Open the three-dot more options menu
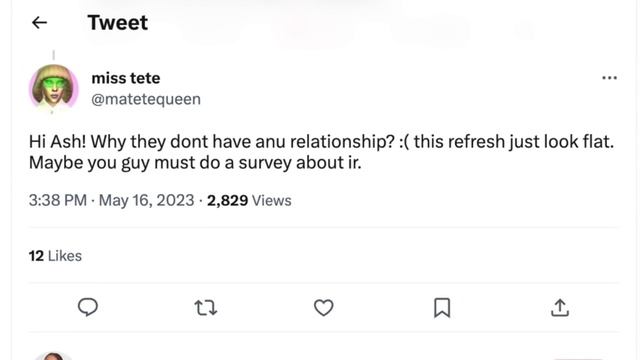This screenshot has width=640, height=360. point(609,78)
